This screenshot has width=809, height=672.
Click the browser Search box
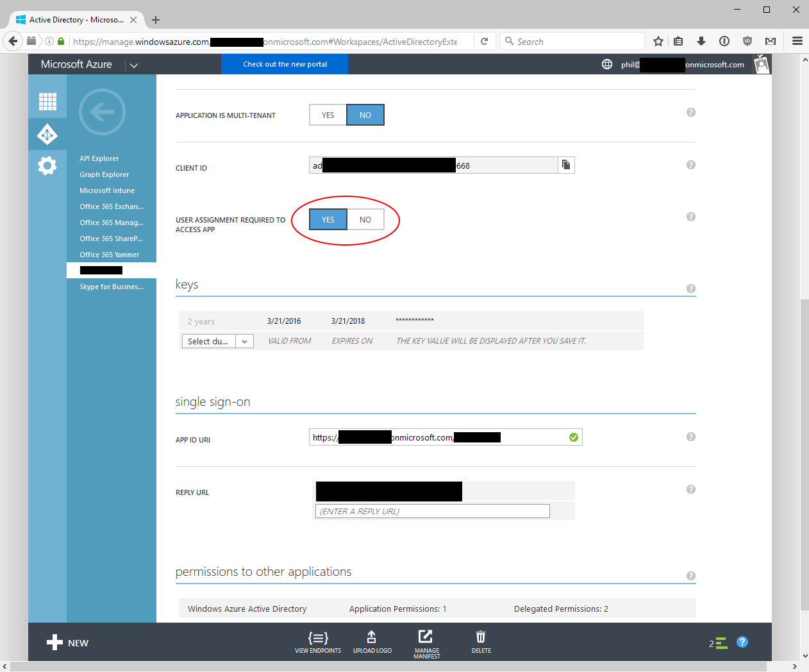point(572,41)
